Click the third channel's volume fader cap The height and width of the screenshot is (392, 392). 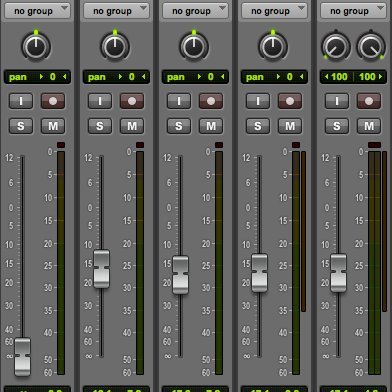pyautogui.click(x=180, y=275)
